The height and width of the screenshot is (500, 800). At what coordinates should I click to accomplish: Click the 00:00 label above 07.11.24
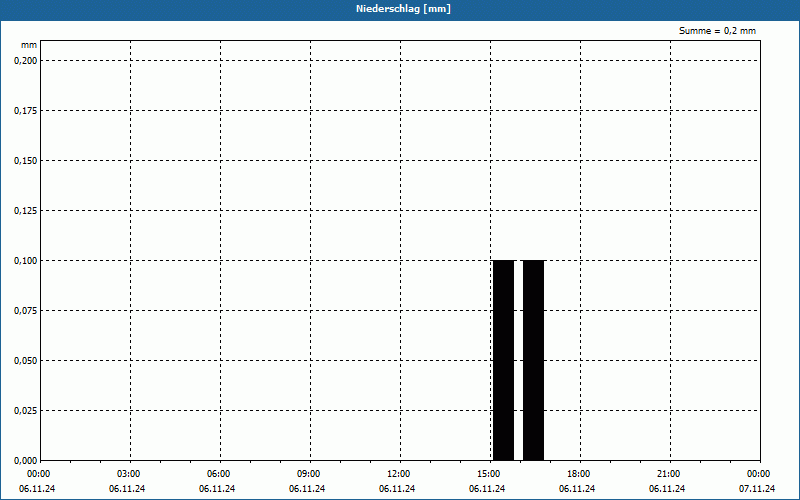coord(759,474)
